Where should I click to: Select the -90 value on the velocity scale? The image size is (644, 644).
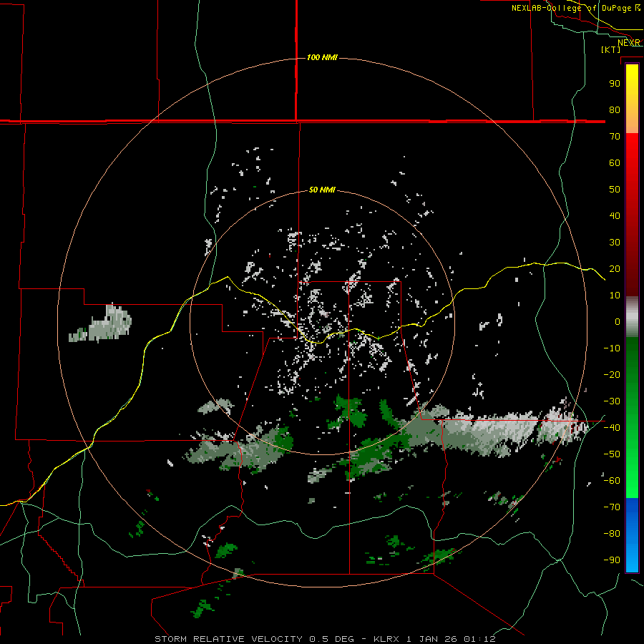612,560
